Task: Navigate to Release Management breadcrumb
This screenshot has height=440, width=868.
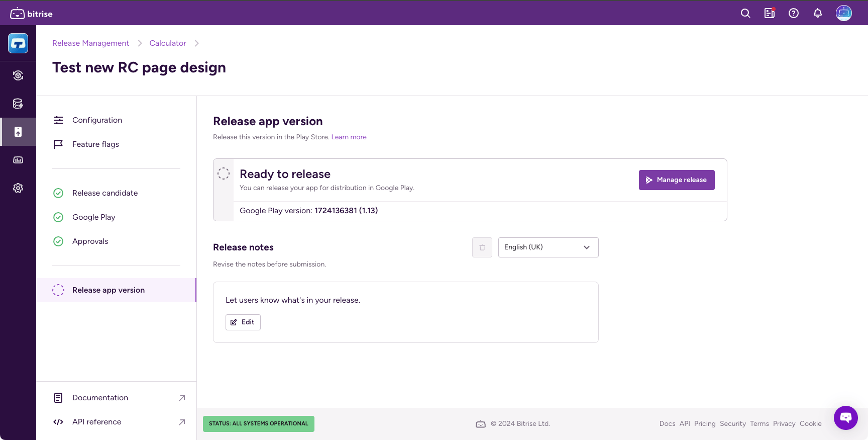Action: tap(90, 43)
